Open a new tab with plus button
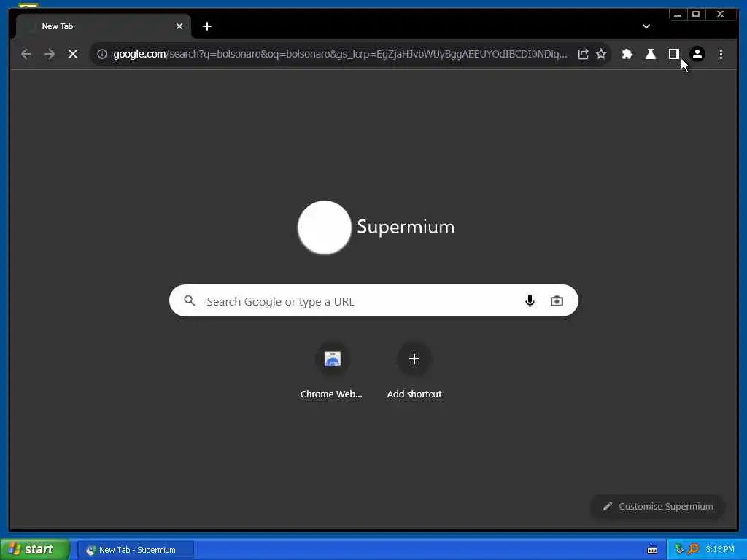This screenshot has height=560, width=747. (207, 26)
